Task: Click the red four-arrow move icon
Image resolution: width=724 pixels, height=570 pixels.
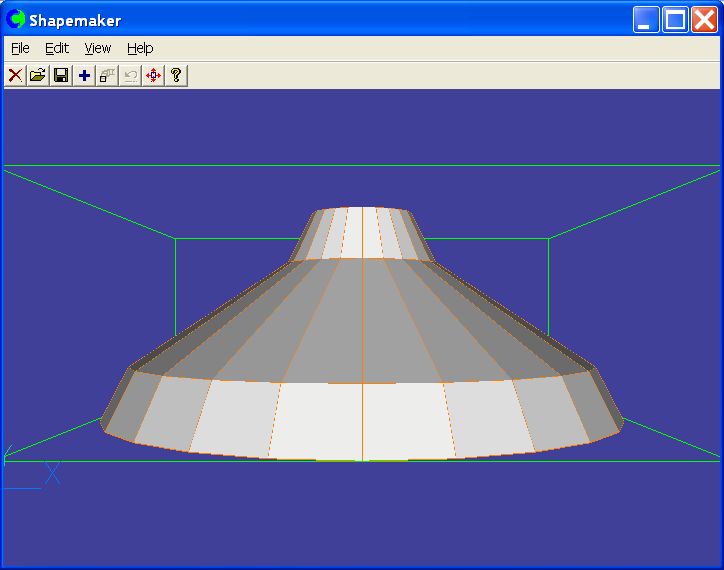Action: click(153, 75)
